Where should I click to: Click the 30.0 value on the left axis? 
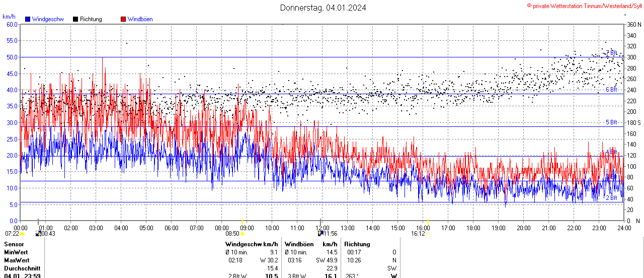[x=12, y=122]
